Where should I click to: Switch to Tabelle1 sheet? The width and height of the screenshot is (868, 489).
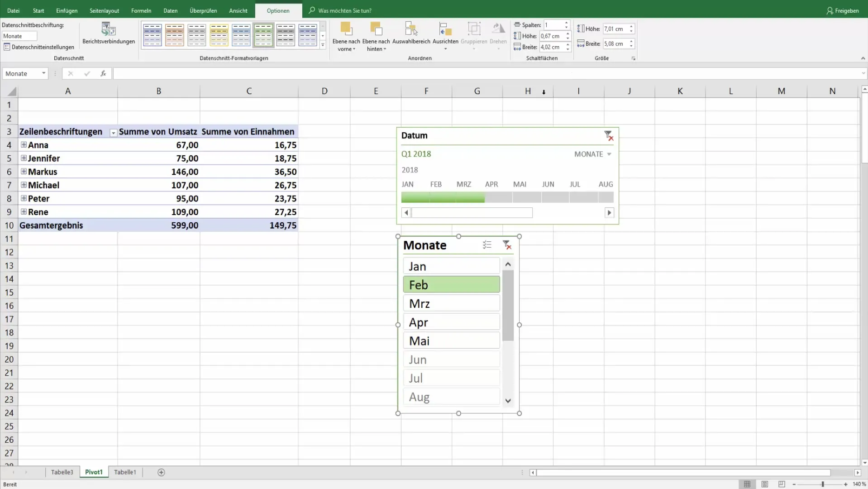[125, 472]
